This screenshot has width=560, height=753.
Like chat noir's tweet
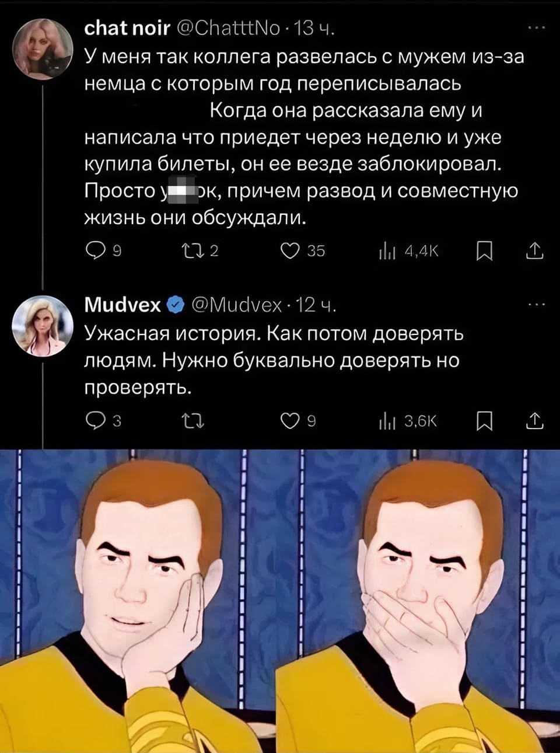coord(290,251)
